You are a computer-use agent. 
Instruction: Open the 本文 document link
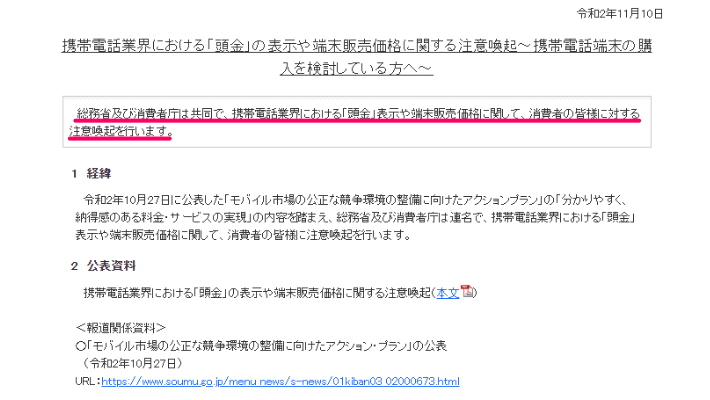tap(447, 293)
